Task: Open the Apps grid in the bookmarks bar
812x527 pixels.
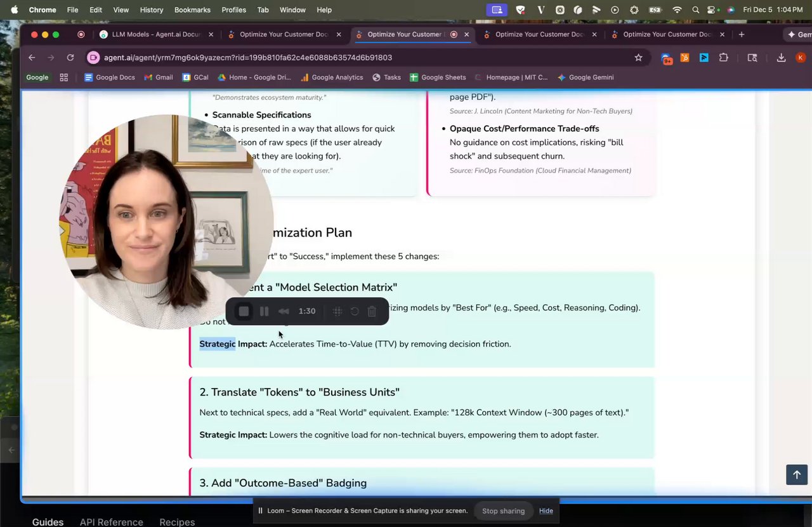Action: coord(63,77)
